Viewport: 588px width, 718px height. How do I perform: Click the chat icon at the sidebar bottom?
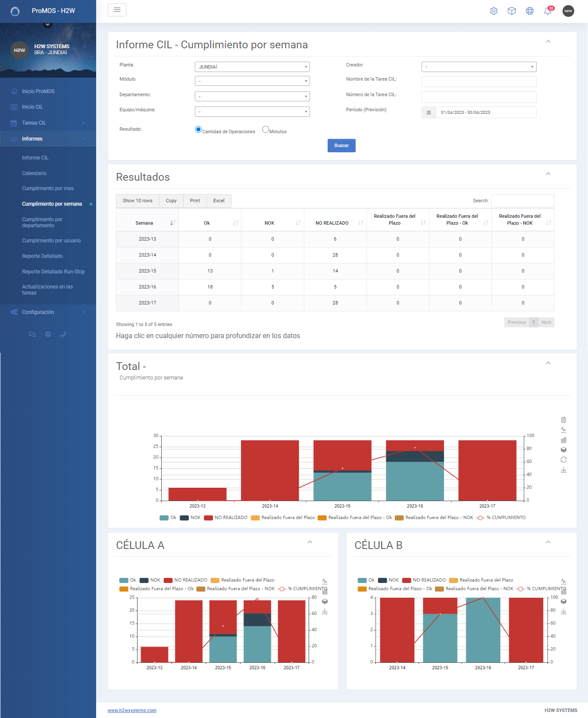point(32,334)
